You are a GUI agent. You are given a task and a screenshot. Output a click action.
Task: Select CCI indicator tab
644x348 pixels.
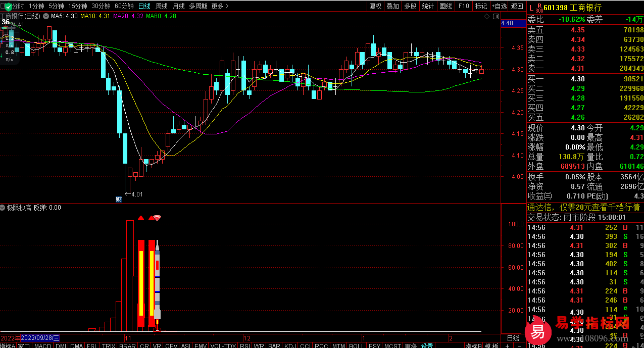(x=305, y=345)
